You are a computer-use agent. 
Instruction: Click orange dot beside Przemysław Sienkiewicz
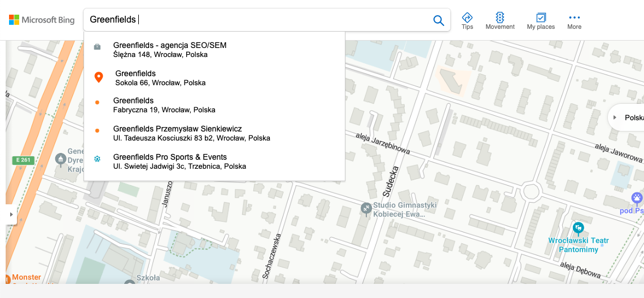coord(97,130)
